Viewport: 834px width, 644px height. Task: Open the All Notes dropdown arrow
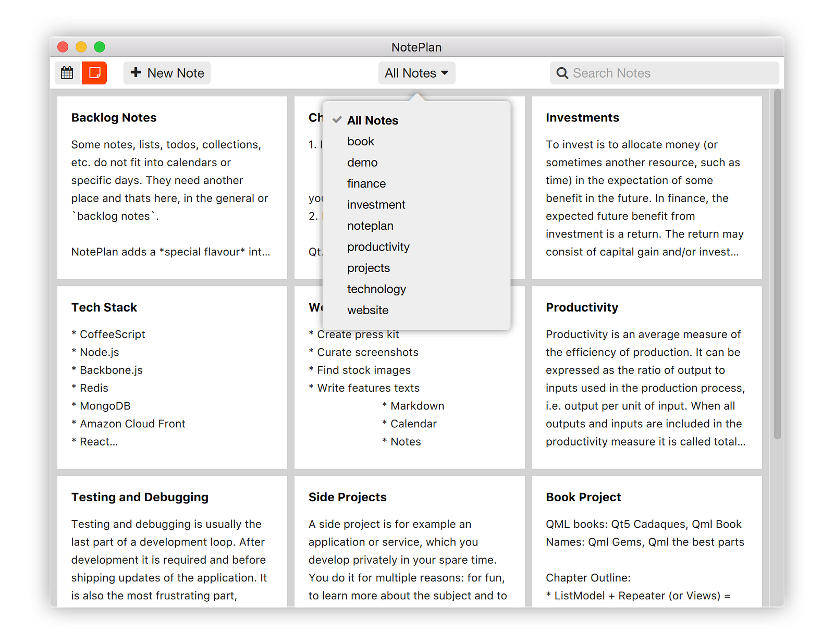pyautogui.click(x=445, y=73)
